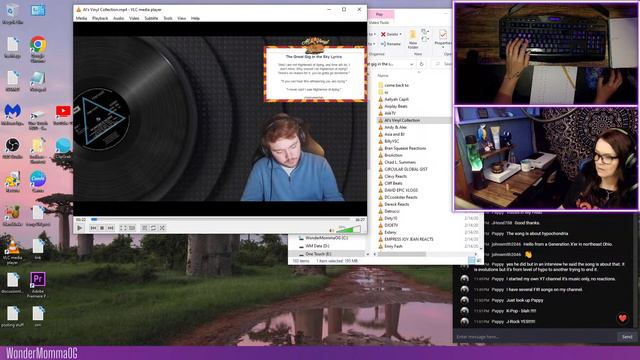Click the VLC Play button
Image resolution: width=640 pixels, height=360 pixels.
(x=80, y=228)
